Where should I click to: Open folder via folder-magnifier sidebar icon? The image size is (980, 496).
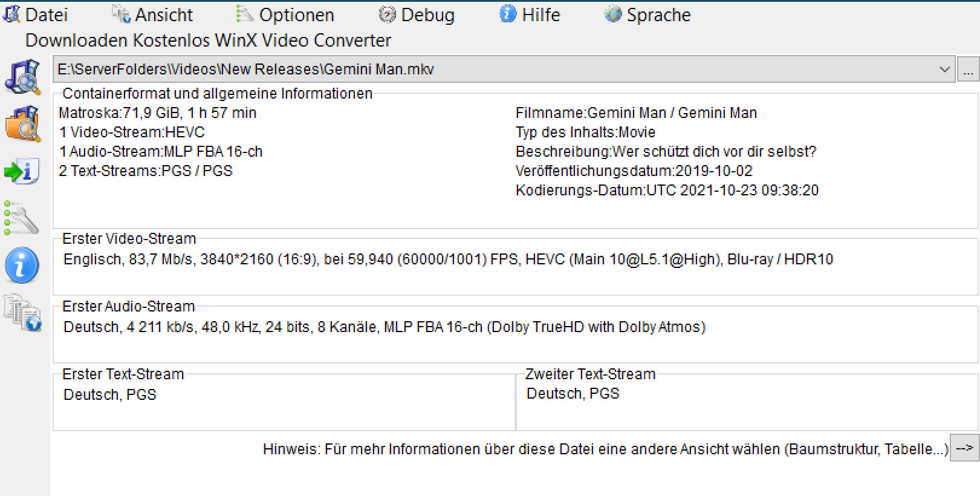click(x=23, y=123)
